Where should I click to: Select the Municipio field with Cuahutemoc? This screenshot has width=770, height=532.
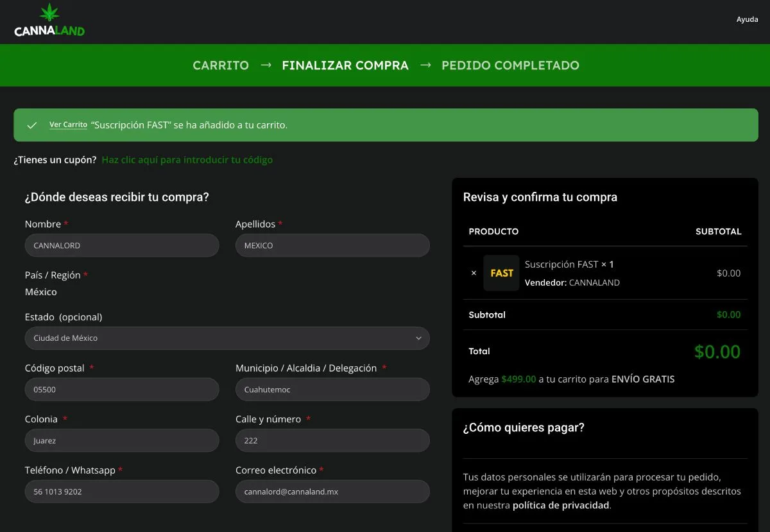332,390
